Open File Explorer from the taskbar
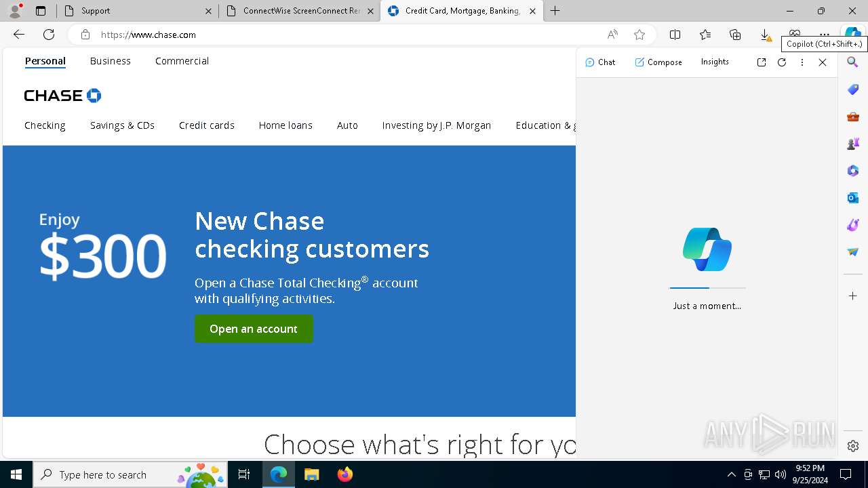Viewport: 868px width, 488px height. (311, 474)
